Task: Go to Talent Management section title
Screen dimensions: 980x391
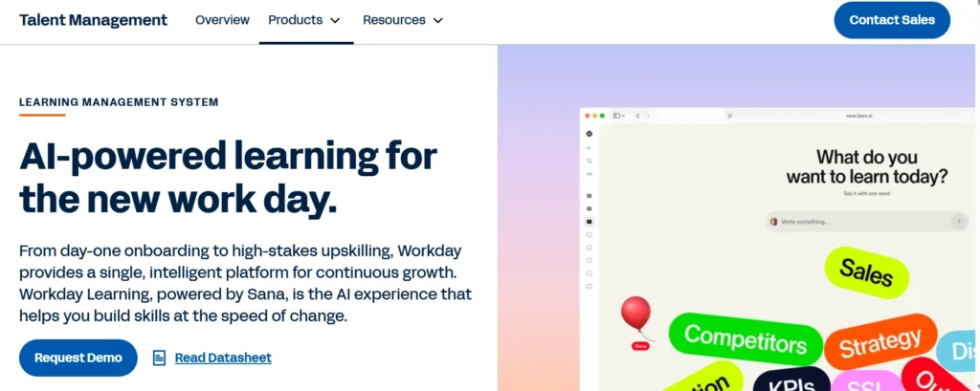Action: coord(93,20)
